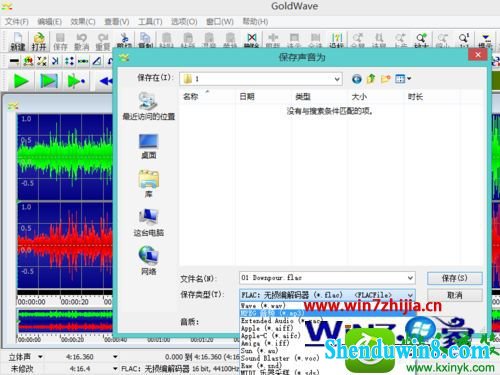500x375 pixels.
Task: Open the 选项(O) menu
Action: 184,22
